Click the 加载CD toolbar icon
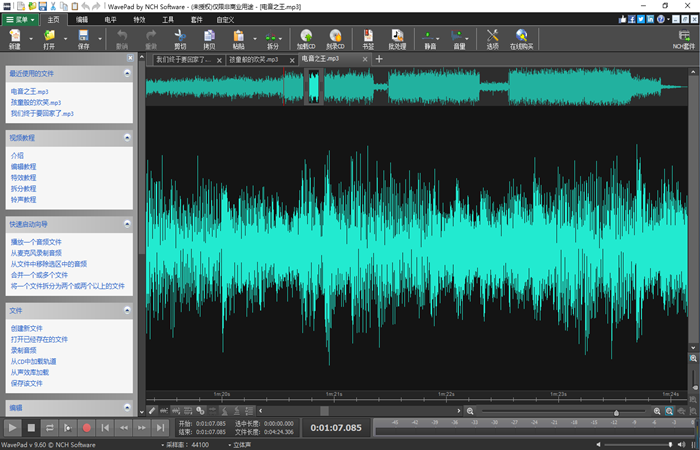The width and height of the screenshot is (700, 450). pos(309,38)
